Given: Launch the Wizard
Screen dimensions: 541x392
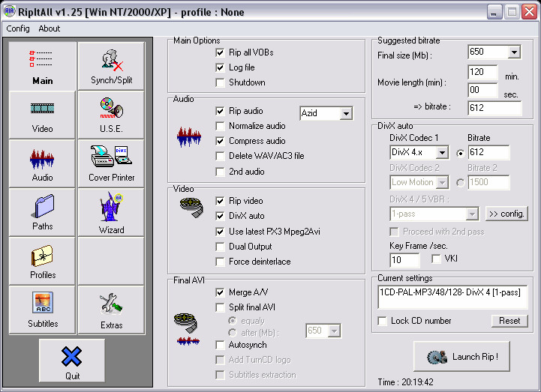Looking at the screenshot, I should (x=111, y=212).
